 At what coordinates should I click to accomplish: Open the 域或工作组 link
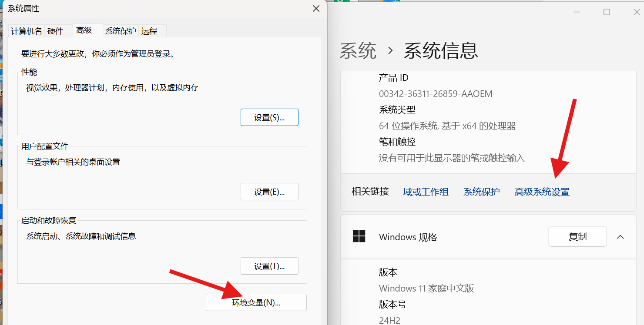tap(426, 192)
